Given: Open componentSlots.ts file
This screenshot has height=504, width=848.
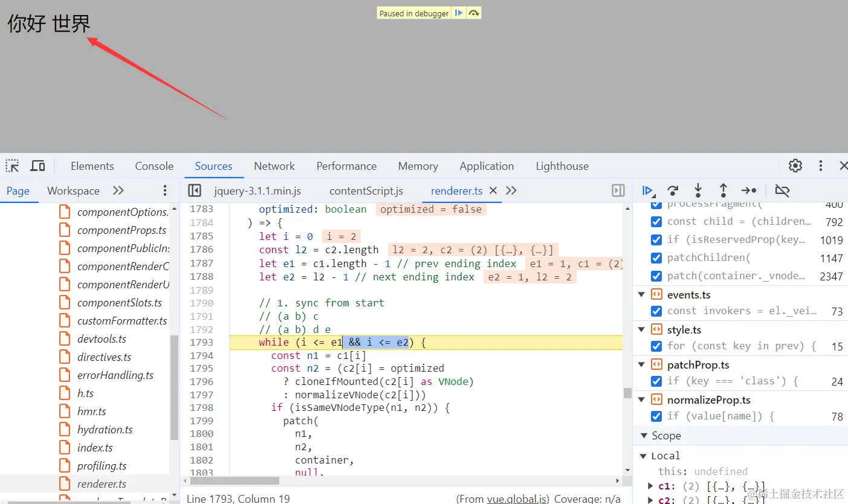Looking at the screenshot, I should pos(120,303).
